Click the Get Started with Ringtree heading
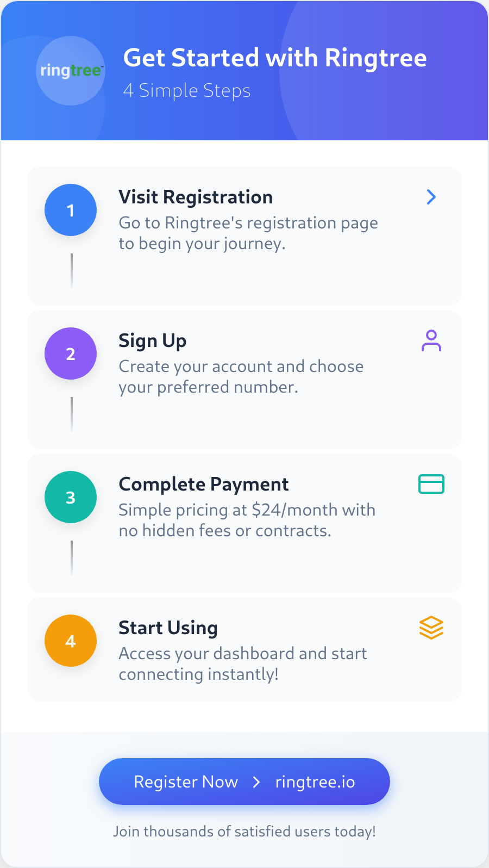Image resolution: width=489 pixels, height=868 pixels. coord(275,58)
